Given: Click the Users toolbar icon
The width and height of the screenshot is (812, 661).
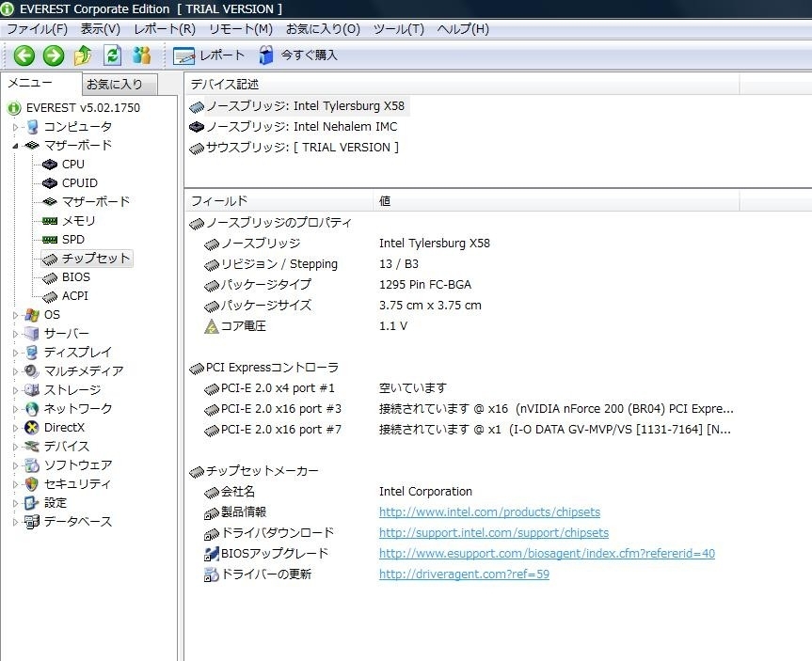Looking at the screenshot, I should [x=141, y=55].
